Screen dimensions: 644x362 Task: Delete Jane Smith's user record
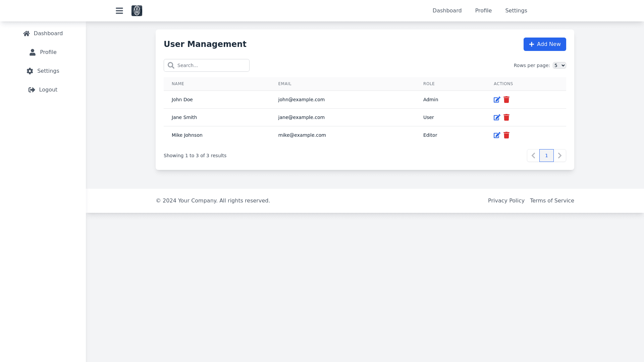click(x=506, y=117)
